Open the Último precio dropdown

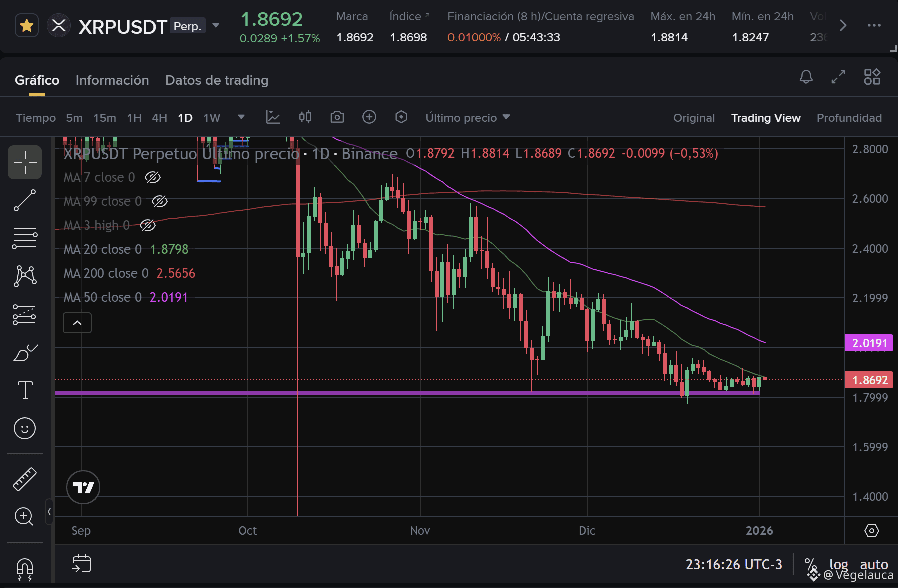tap(468, 118)
